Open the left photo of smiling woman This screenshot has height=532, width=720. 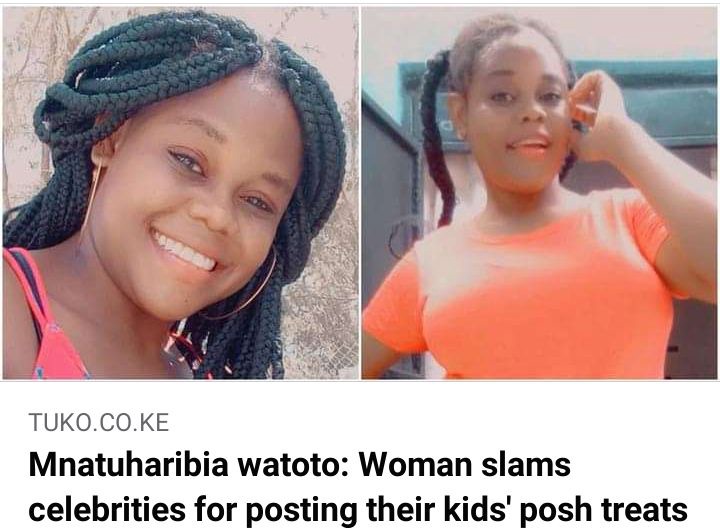(180, 193)
